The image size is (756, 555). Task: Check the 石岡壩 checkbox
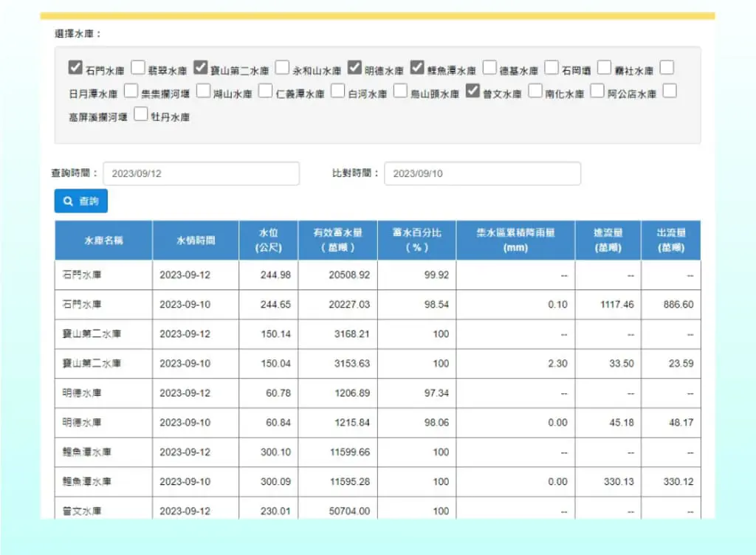[x=551, y=67]
